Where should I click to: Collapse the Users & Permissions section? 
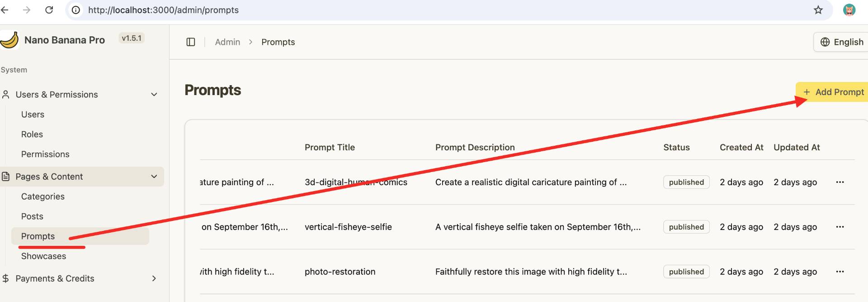(x=154, y=95)
